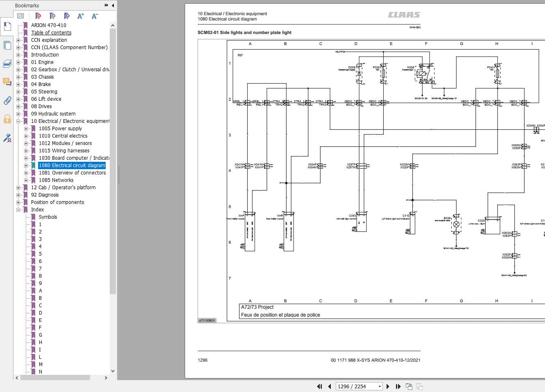Screen dimensions: 545x392
Task: Expand the 1080 Electrical circuit diagram node
Action: [x=26, y=165]
